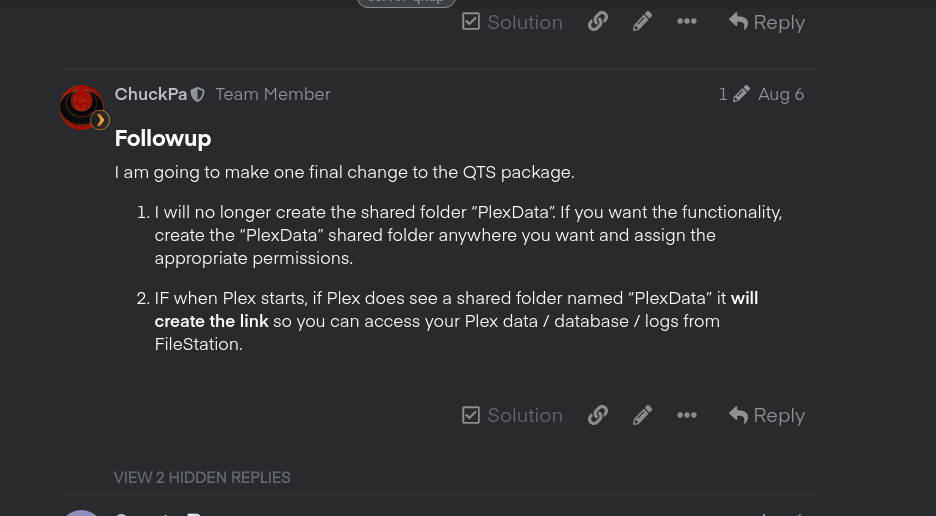Screen dimensions: 936x516
Task: Show more actions for ChuckPa's post
Action: [687, 415]
